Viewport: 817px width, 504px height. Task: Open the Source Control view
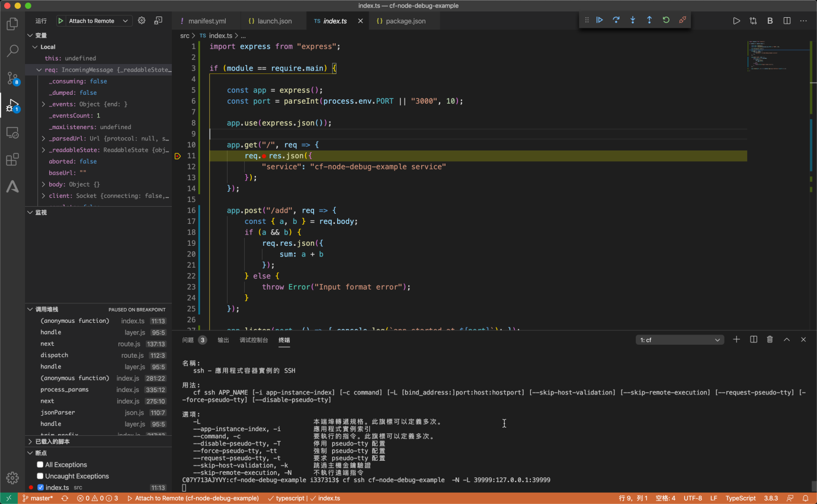coord(12,78)
